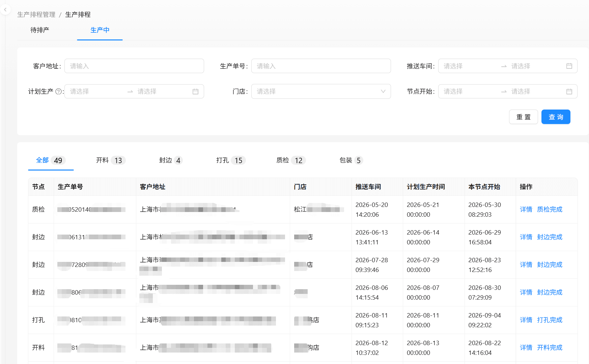Image resolution: width=589 pixels, height=364 pixels.
Task: Switch to 生产中 tab
Action: coord(100,30)
